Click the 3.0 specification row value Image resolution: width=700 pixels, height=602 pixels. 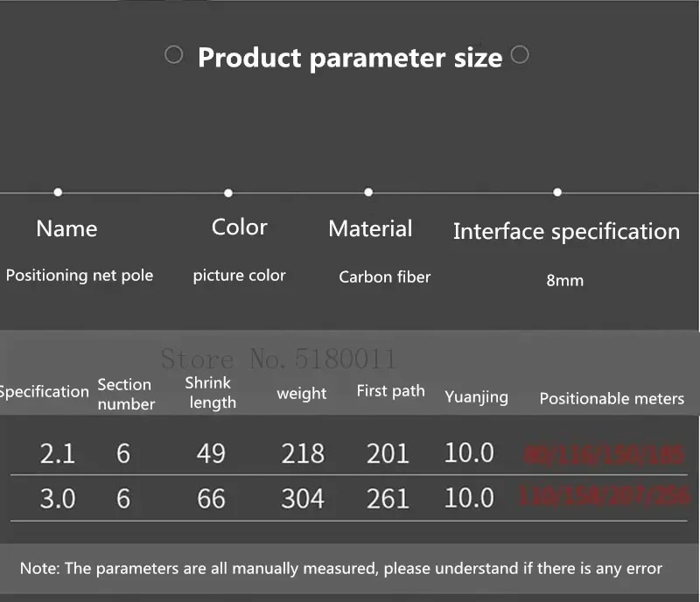(58, 499)
